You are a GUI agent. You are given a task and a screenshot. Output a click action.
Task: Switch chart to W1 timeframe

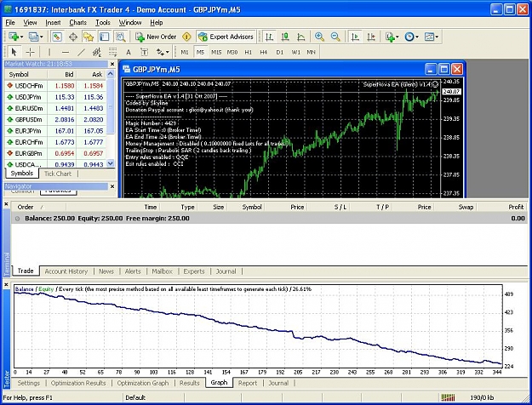point(295,52)
